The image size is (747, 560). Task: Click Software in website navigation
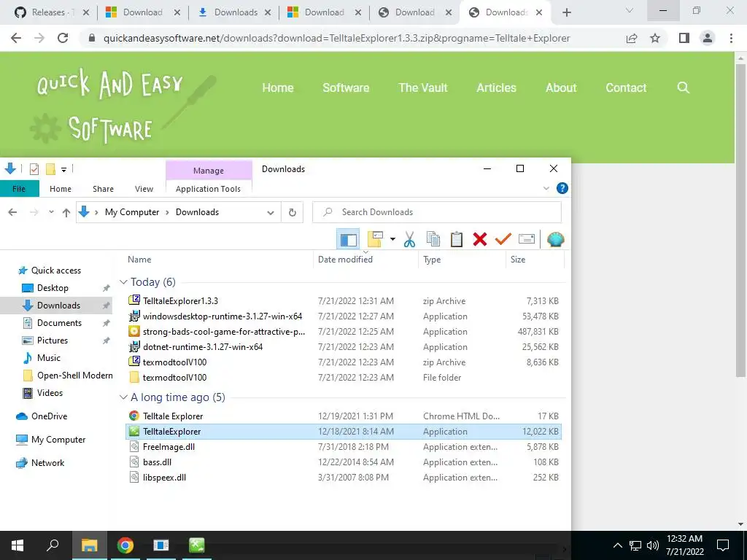point(346,87)
